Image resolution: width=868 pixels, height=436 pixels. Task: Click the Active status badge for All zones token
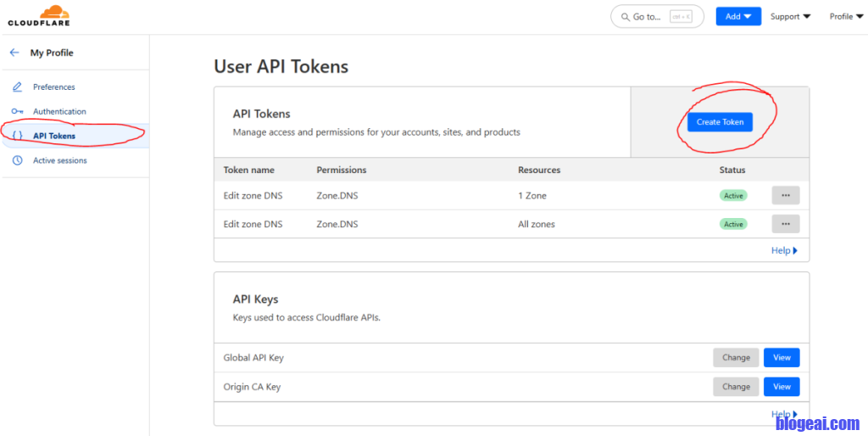(733, 224)
